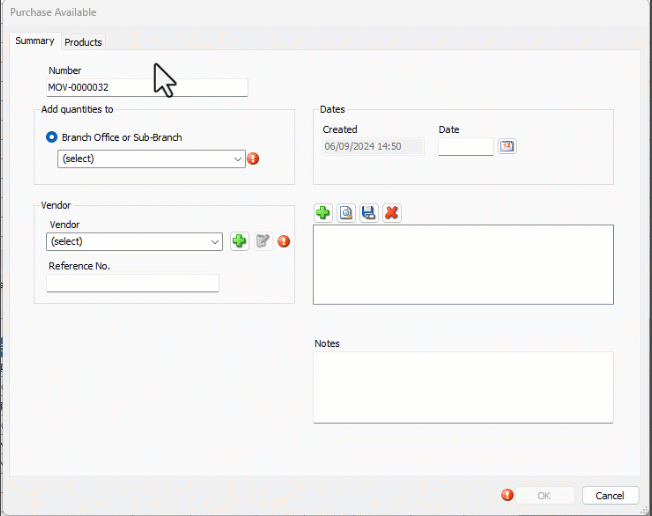Click the OK button

[544, 495]
